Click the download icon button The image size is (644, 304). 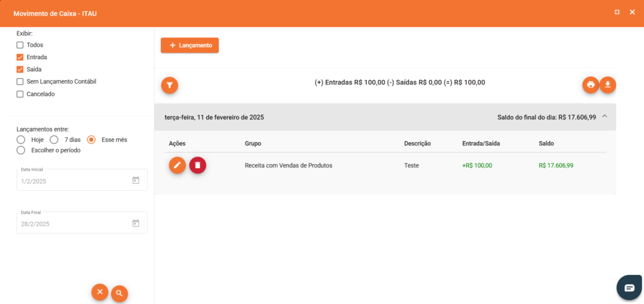coord(608,85)
